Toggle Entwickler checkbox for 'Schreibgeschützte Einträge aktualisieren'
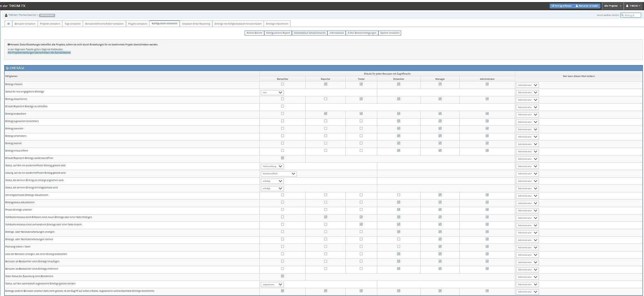The height and width of the screenshot is (296, 644). coord(399,195)
